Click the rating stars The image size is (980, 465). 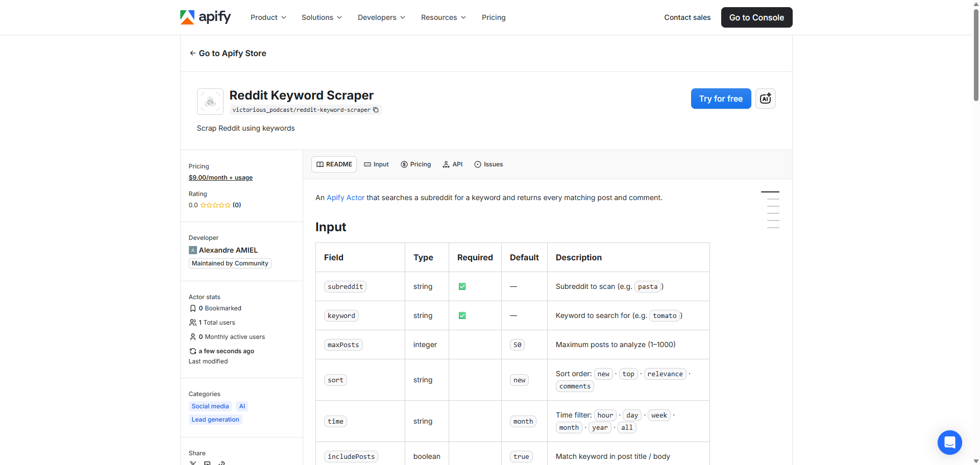pyautogui.click(x=215, y=205)
